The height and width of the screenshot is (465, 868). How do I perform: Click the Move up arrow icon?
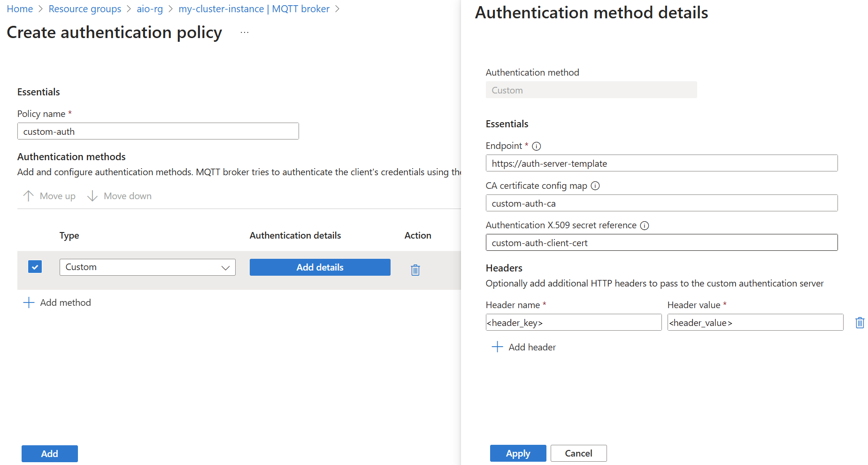29,196
